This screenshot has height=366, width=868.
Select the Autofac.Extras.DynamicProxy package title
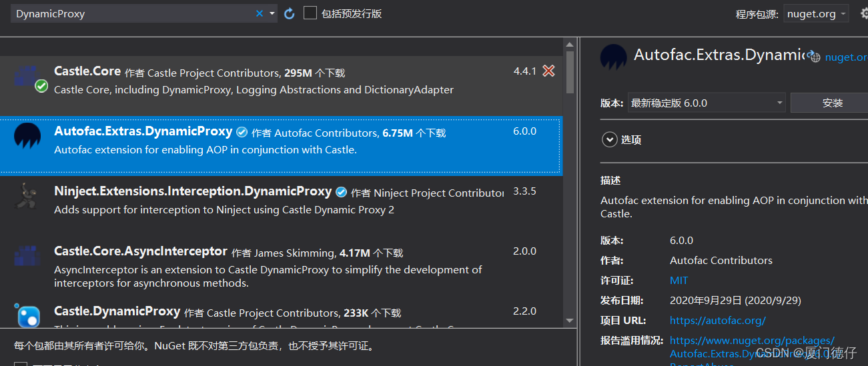(x=143, y=131)
